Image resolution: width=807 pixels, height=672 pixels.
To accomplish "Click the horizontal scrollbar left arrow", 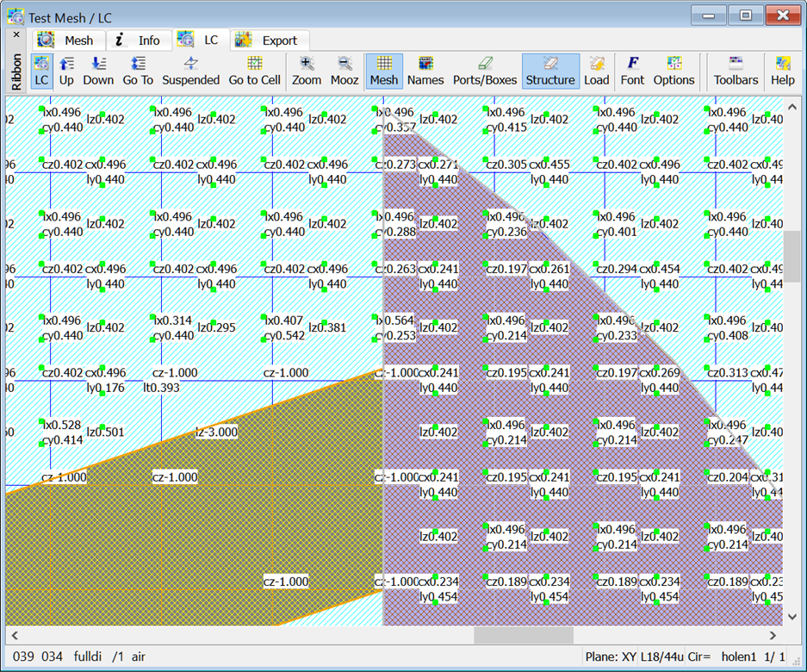I will click(15, 636).
